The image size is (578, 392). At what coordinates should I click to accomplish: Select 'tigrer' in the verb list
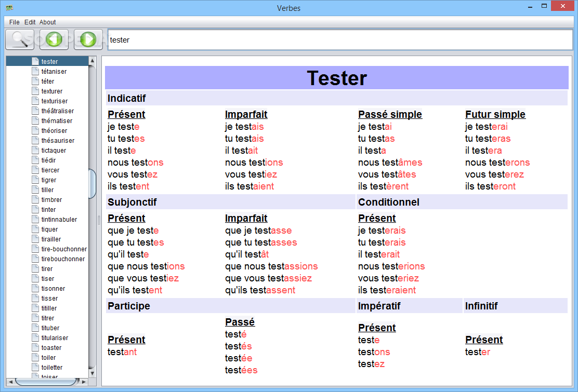[x=49, y=180]
